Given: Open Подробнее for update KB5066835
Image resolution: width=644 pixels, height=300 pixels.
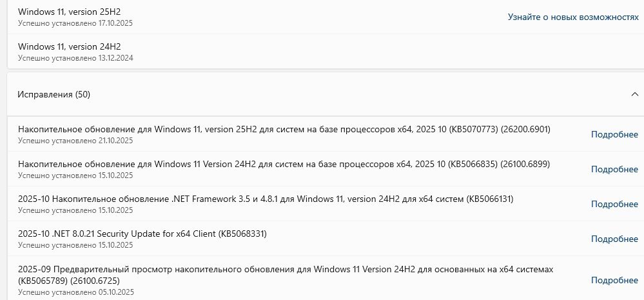Looking at the screenshot, I should [x=614, y=169].
